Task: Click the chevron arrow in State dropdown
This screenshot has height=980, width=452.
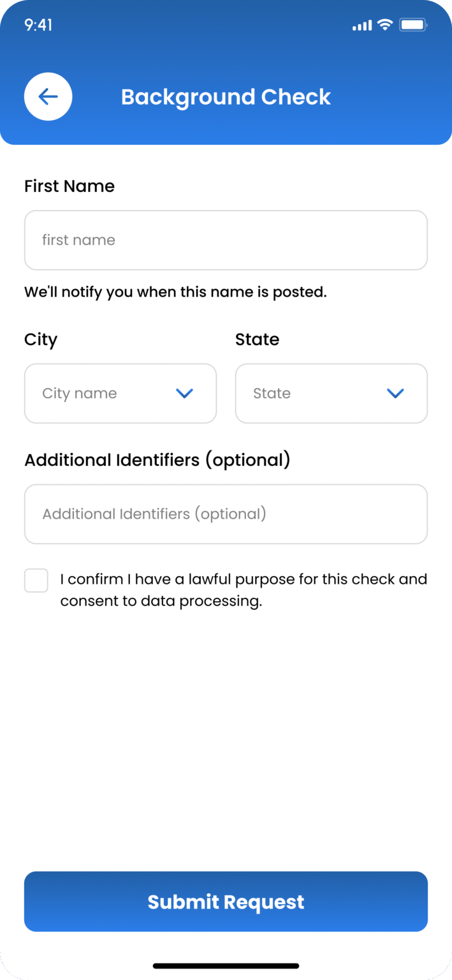Action: pos(395,393)
